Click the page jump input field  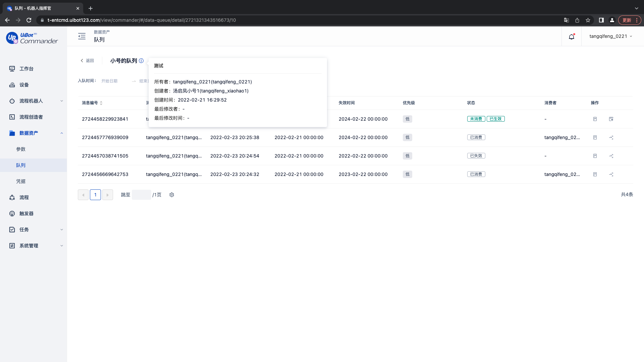point(141,195)
